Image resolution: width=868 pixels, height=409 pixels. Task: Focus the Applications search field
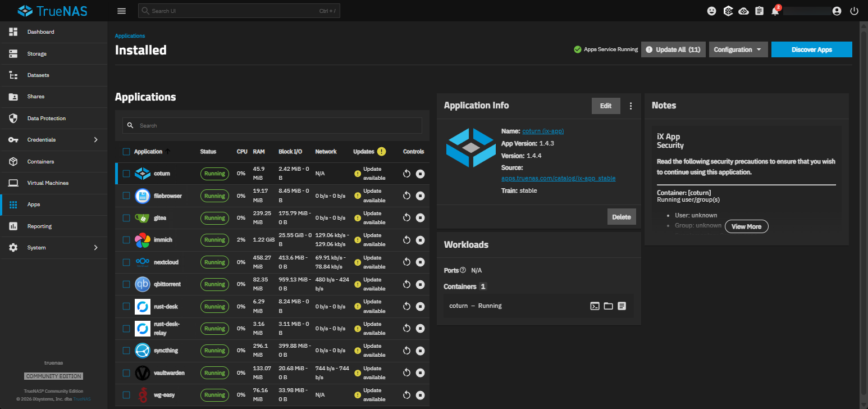(x=272, y=125)
